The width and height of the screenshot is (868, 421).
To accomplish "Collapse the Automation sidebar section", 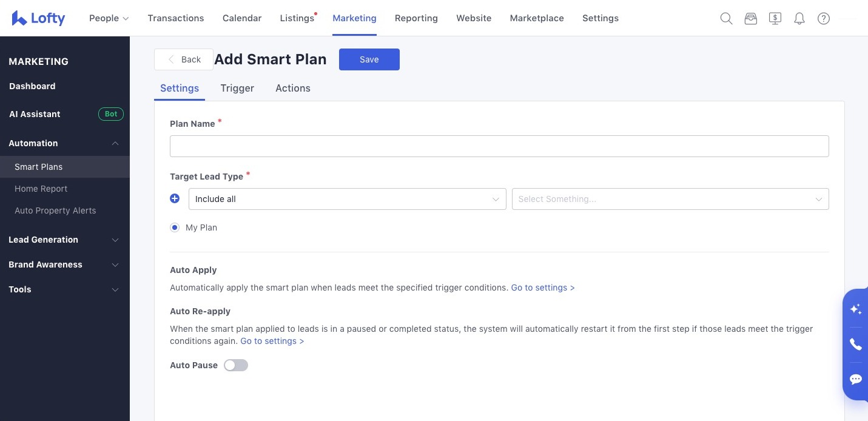I will point(65,143).
